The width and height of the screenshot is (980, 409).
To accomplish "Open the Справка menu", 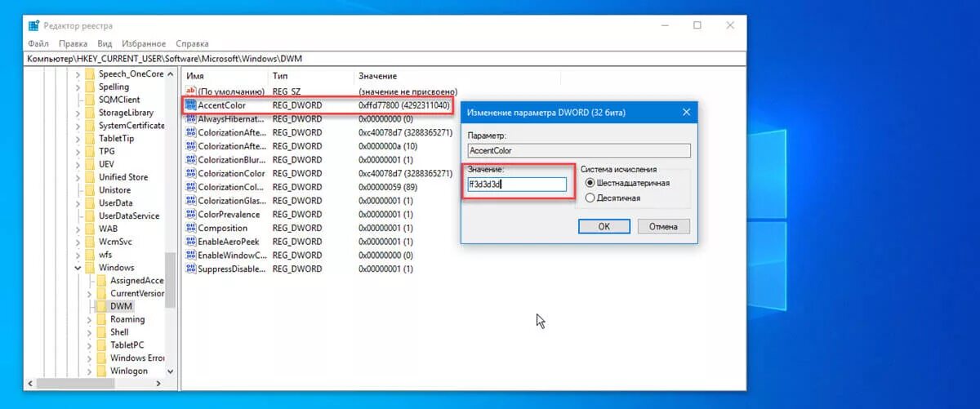I will click(192, 43).
